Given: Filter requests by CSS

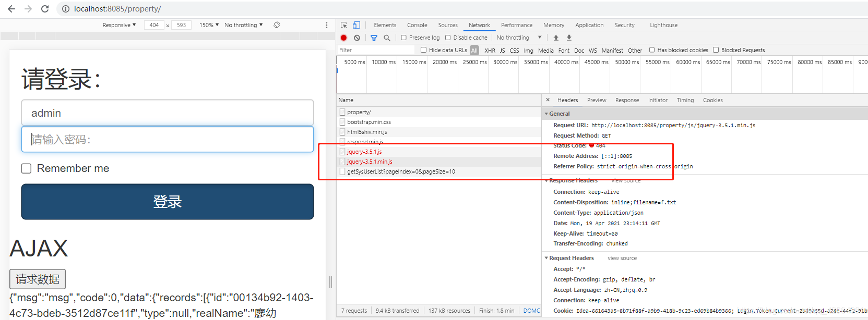Looking at the screenshot, I should 514,51.
